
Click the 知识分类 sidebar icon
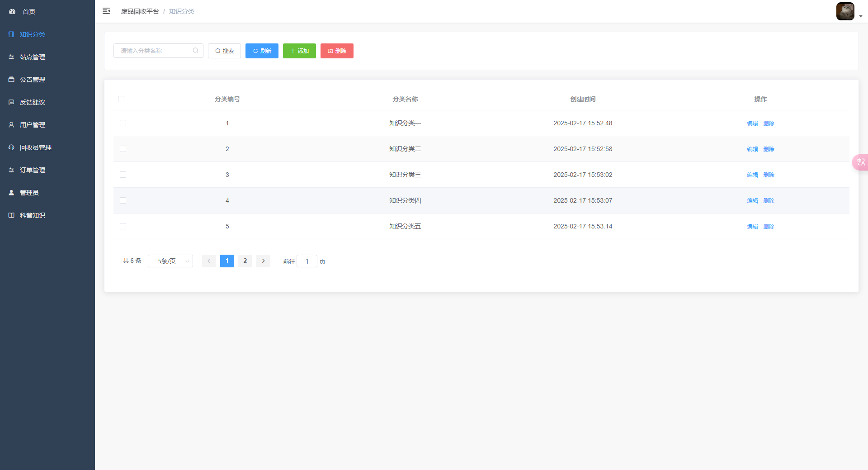coord(11,34)
